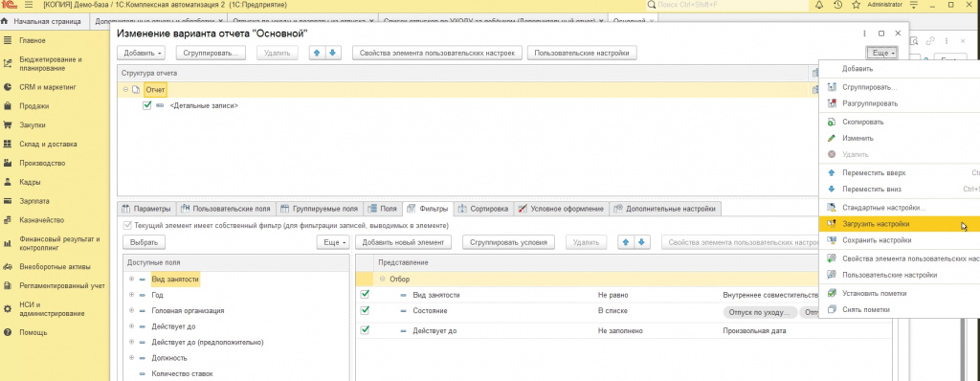The width and height of the screenshot is (980, 381).
Task: Click the Пользовательские настройки toolbar button
Action: 582,54
